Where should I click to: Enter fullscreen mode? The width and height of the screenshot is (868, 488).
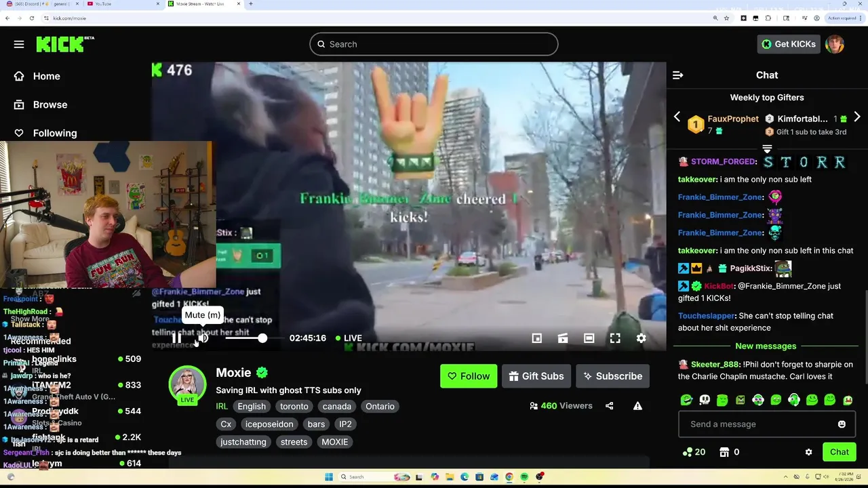(615, 338)
